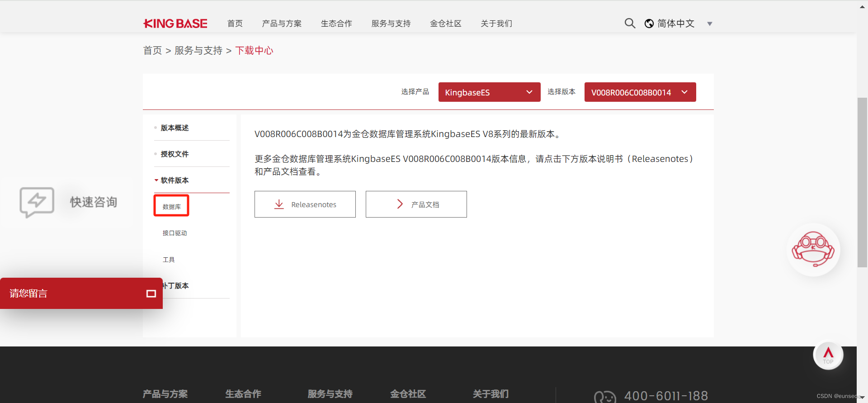Open the 产品文档 button
Screen dimensions: 868x403
click(416, 204)
